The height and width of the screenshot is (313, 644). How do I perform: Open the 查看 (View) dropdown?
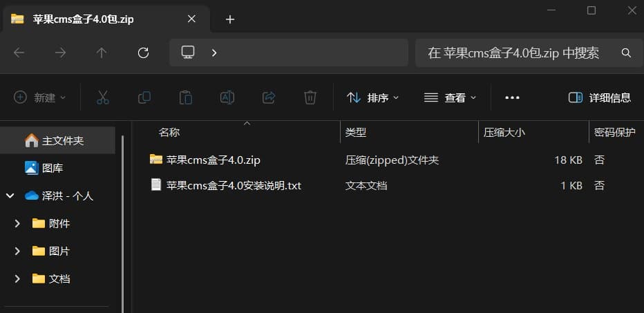pos(450,97)
